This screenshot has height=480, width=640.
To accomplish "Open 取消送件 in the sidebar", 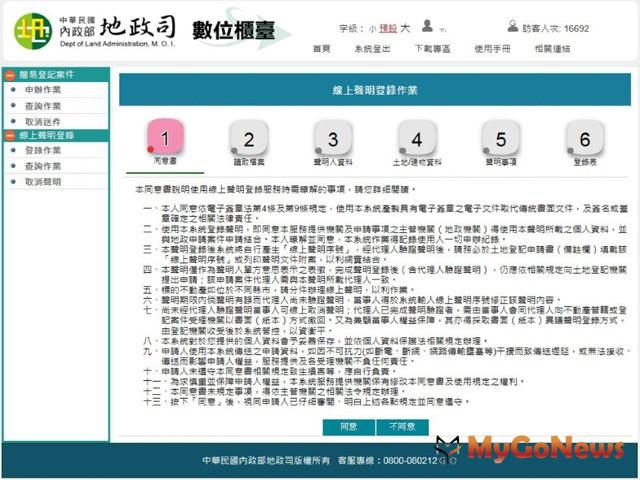I will 43,122.
